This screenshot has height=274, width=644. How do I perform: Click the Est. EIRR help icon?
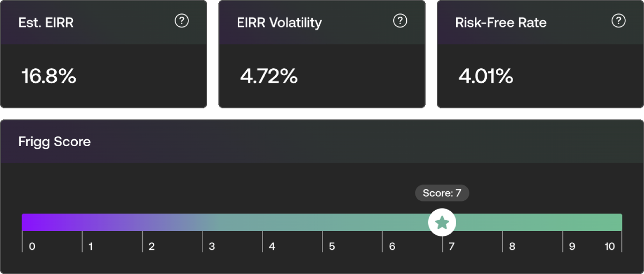(182, 21)
